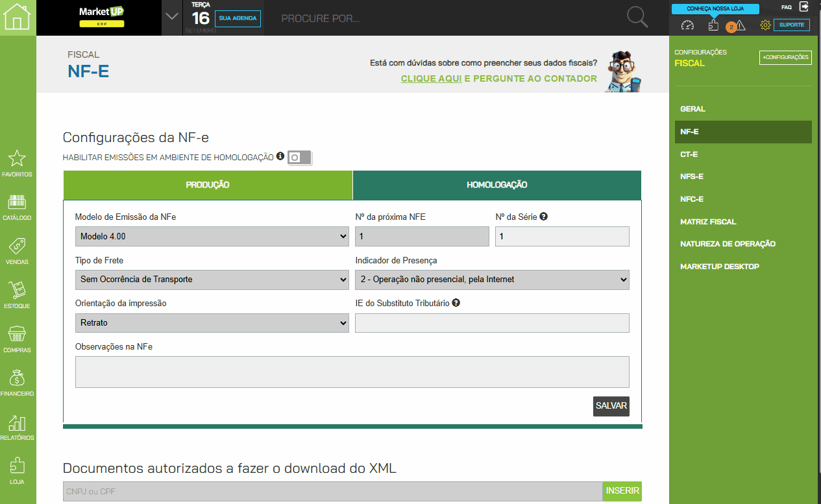
Task: Click Conheça Nossa Loja tooltip banner
Action: click(x=715, y=9)
